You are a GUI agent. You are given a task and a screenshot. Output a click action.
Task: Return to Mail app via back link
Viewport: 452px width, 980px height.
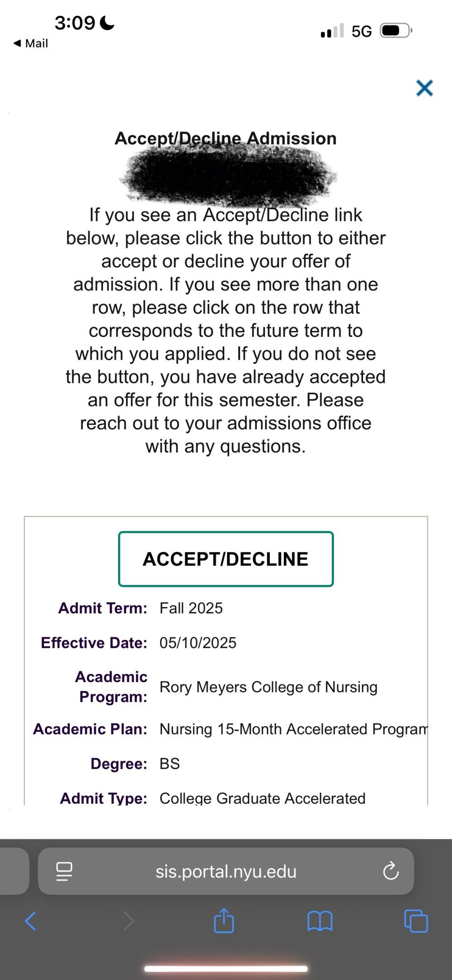(31, 43)
